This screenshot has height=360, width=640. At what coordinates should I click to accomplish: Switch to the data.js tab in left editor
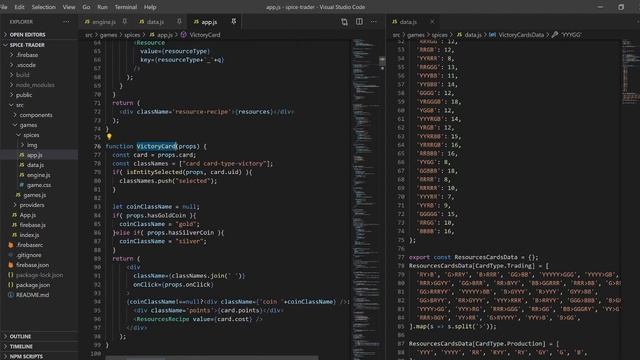click(156, 22)
